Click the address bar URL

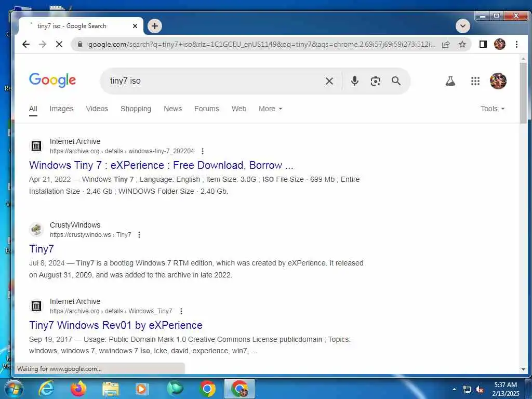pyautogui.click(x=261, y=45)
